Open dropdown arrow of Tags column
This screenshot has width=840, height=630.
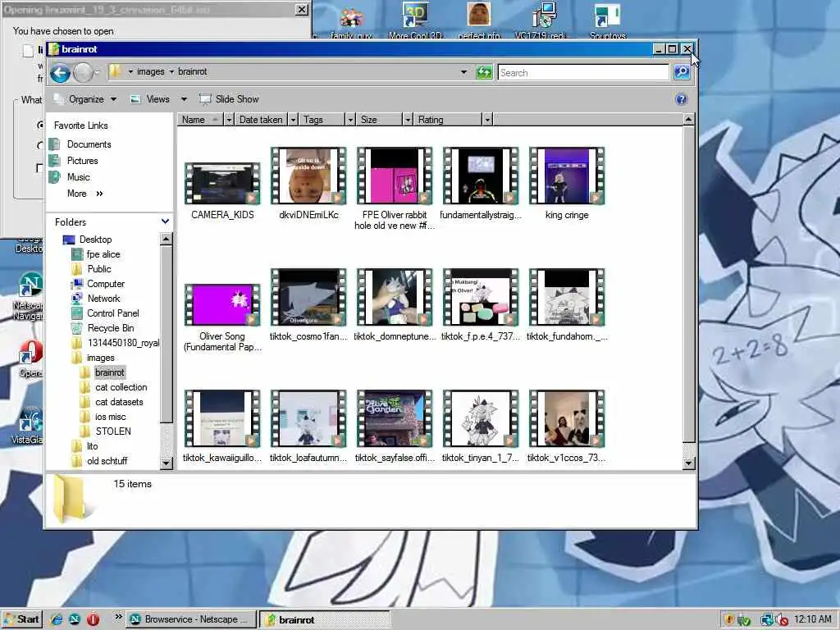coord(350,120)
